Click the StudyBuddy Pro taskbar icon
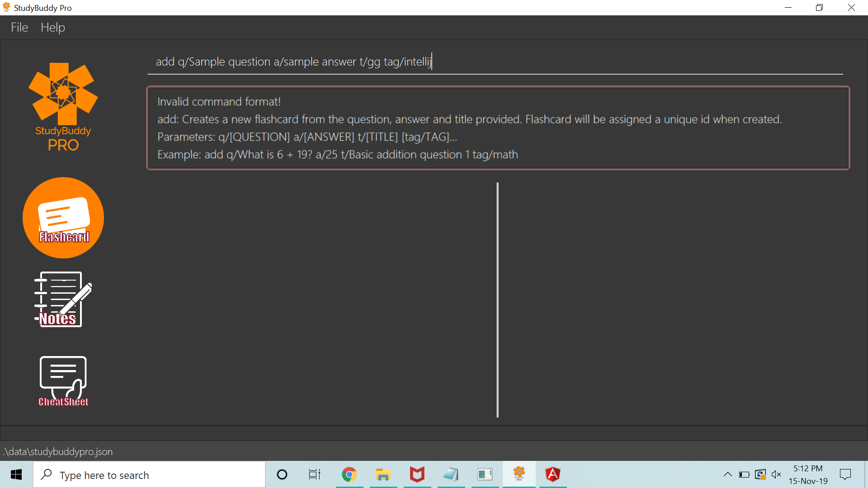This screenshot has width=868, height=488. (519, 474)
